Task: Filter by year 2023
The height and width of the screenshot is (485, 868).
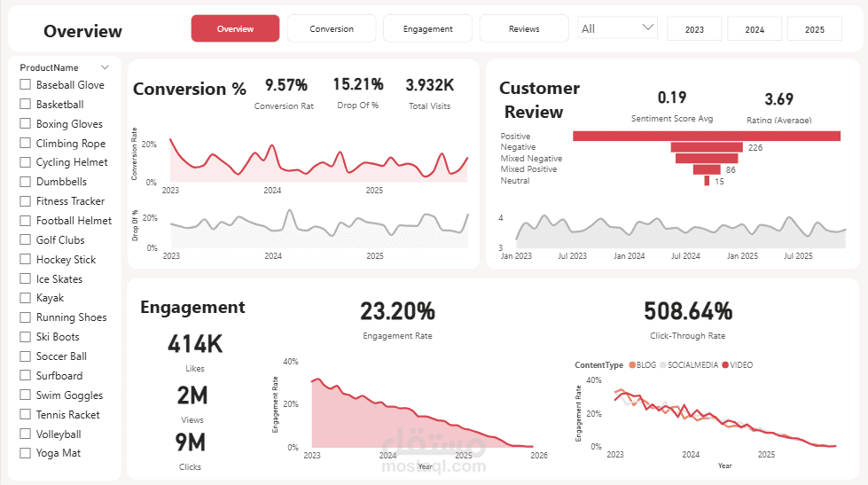Action: [695, 29]
